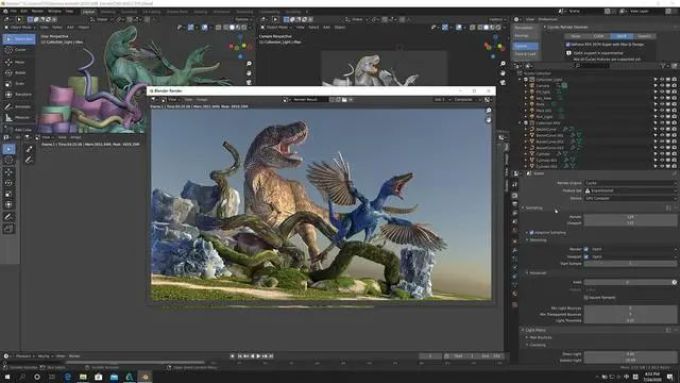Click Image menu in Blender Render window
Image resolution: width=680 pixels, height=383 pixels.
click(x=202, y=100)
